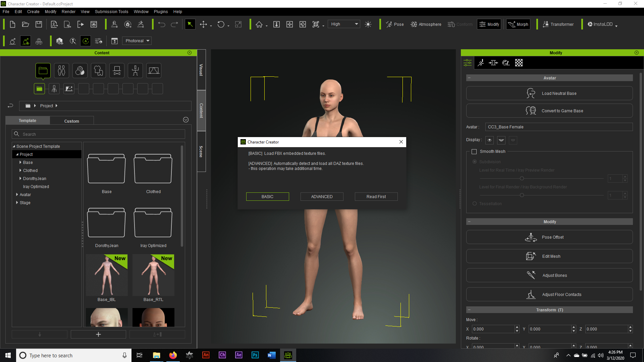Image resolution: width=644 pixels, height=362 pixels.
Task: Click Convert to Game Base button
Action: coord(549,111)
